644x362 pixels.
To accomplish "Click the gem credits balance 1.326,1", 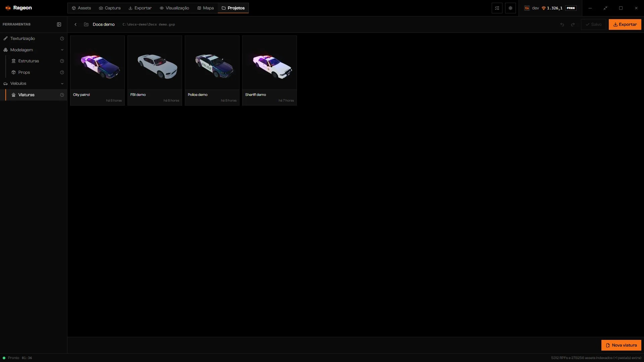I will [552, 8].
